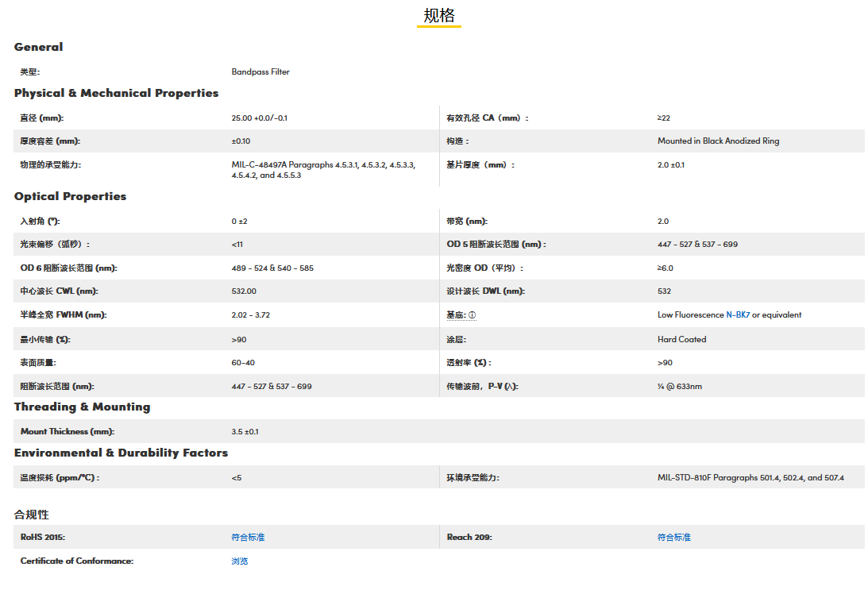Screen dimensions: 868x590
Task: Click the Hard Coated coating value
Action: click(681, 339)
